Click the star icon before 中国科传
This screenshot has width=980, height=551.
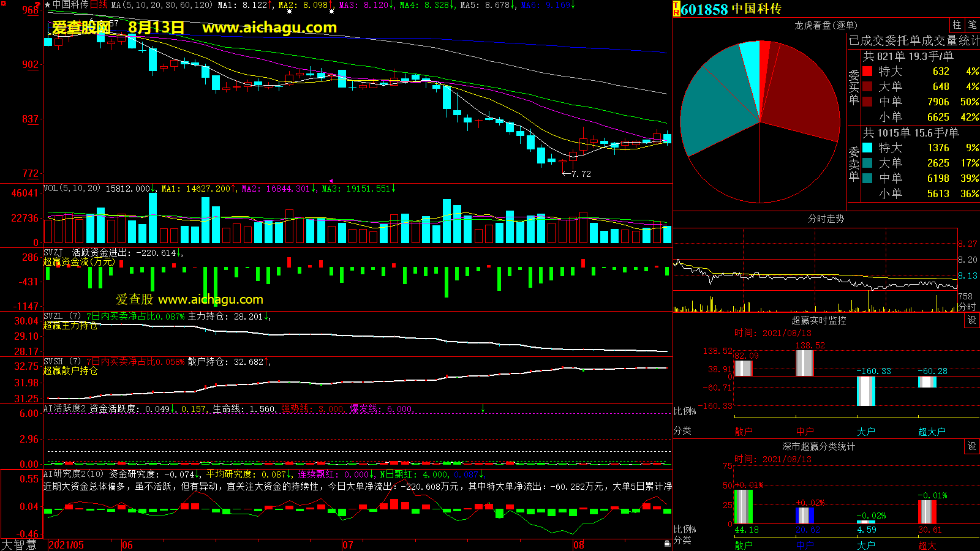[47, 5]
